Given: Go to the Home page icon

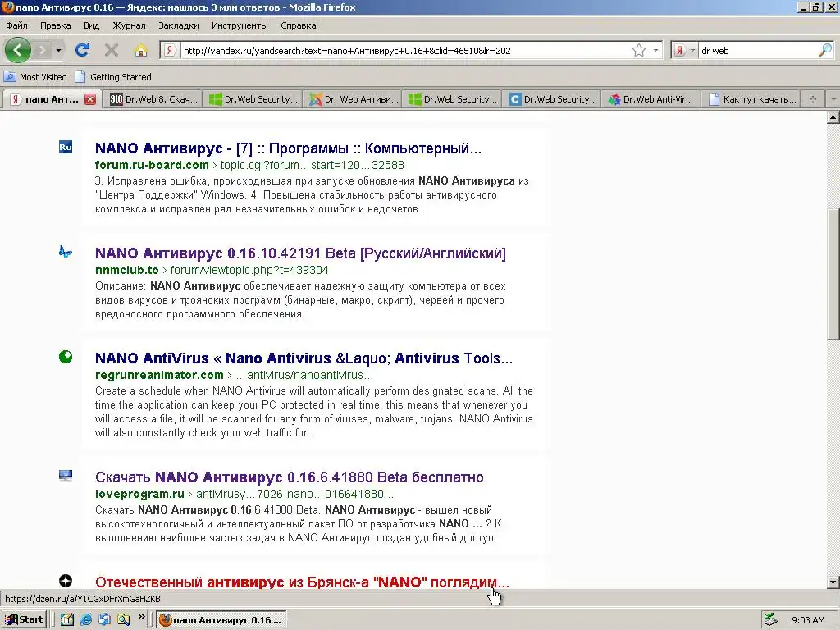Looking at the screenshot, I should point(141,50).
